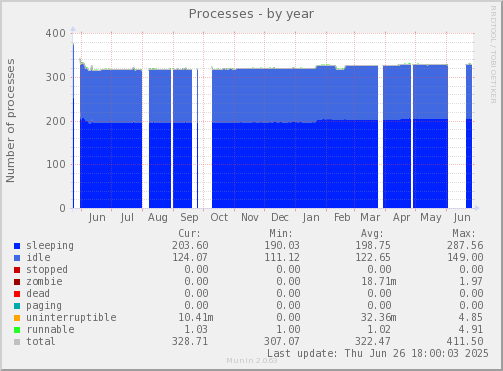
Task: Click uninterruptible max value 4.85
Action: point(471,317)
